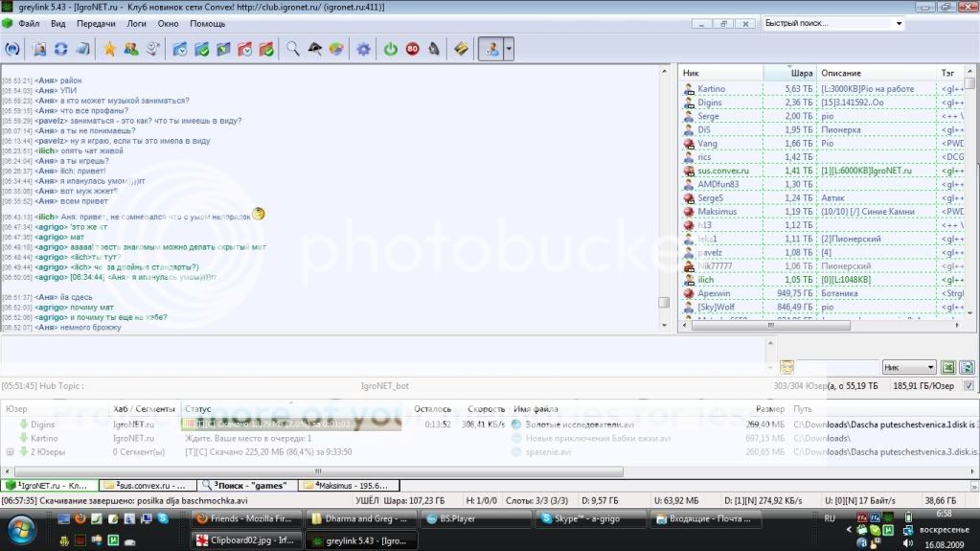Click the favorite users icon in toolbar
This screenshot has height=551, width=980.
(131, 49)
